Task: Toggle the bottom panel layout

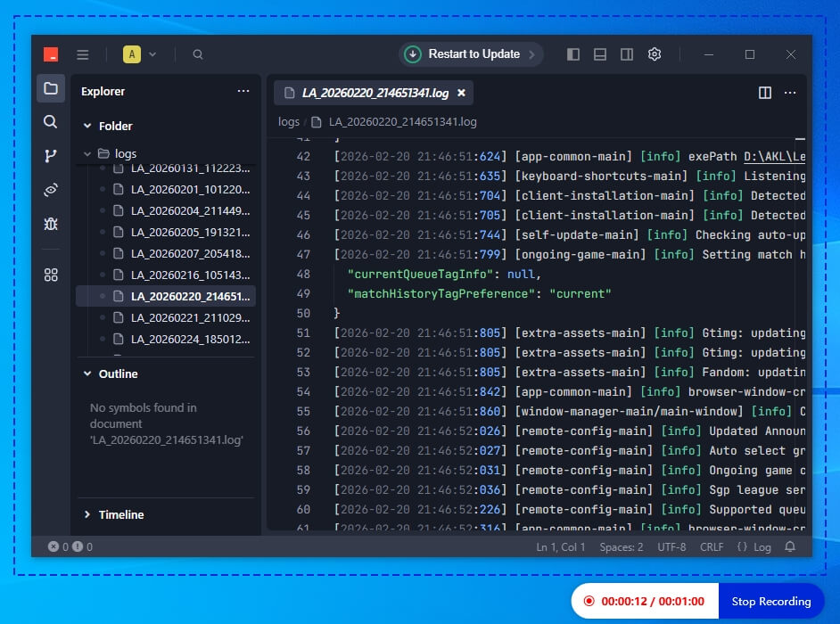Action: (x=600, y=54)
